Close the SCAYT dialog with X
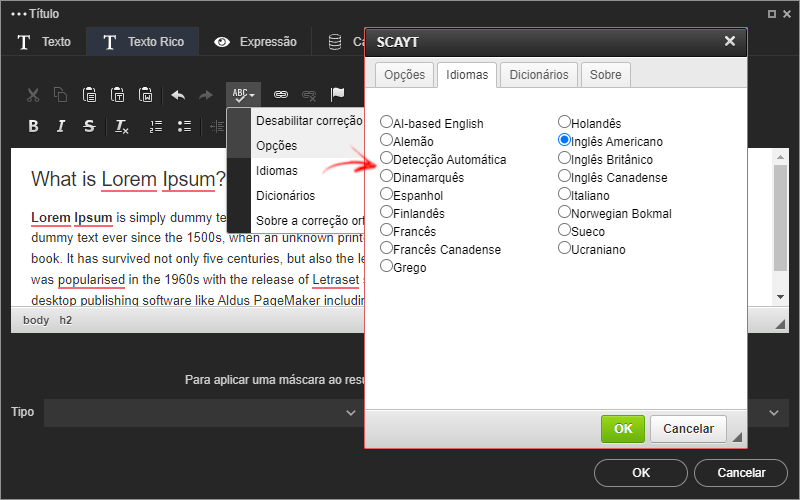The image size is (800, 500). [730, 41]
